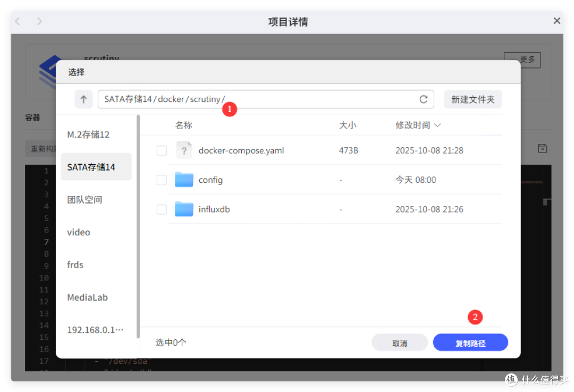
Task: Click the 名称 column header
Action: [183, 125]
